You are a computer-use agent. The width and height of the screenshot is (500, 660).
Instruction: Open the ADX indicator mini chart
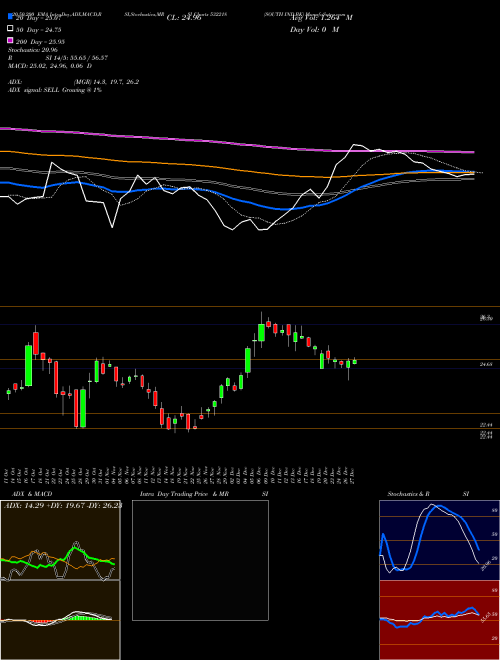[x=60, y=540]
